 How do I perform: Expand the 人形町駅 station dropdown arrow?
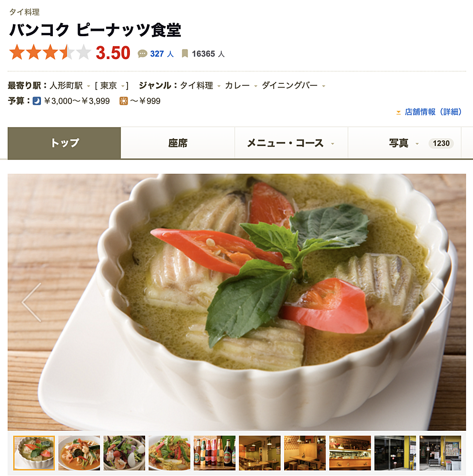pyautogui.click(x=89, y=86)
